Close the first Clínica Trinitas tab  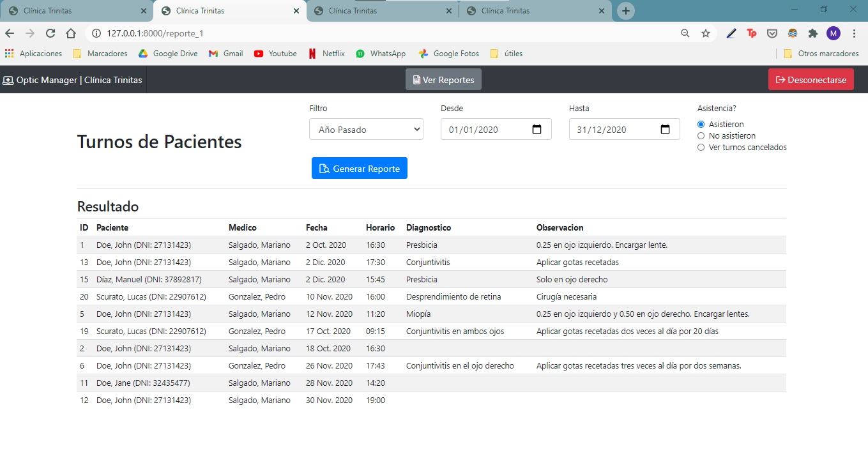pos(144,11)
